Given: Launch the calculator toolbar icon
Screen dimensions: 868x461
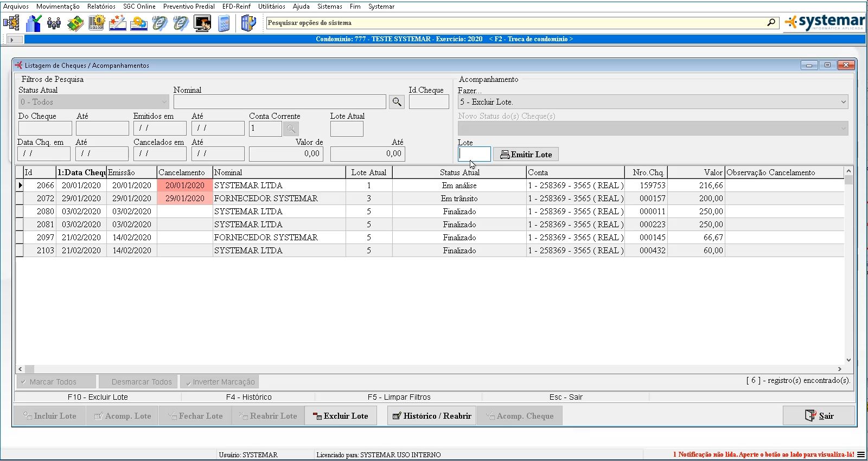Looking at the screenshot, I should coord(224,23).
